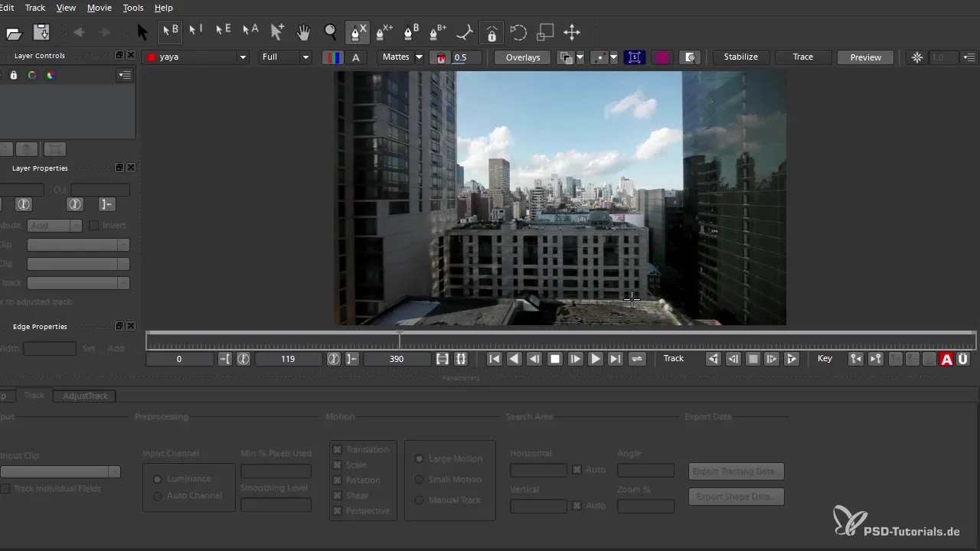Image resolution: width=980 pixels, height=551 pixels.
Task: Open the Layer Controls panel options menu
Action: 124,75
